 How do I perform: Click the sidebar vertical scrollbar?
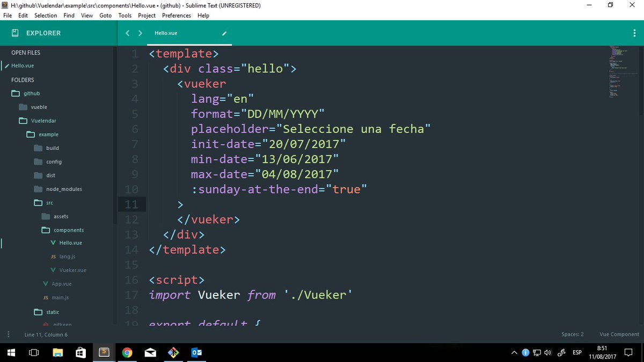[115, 134]
